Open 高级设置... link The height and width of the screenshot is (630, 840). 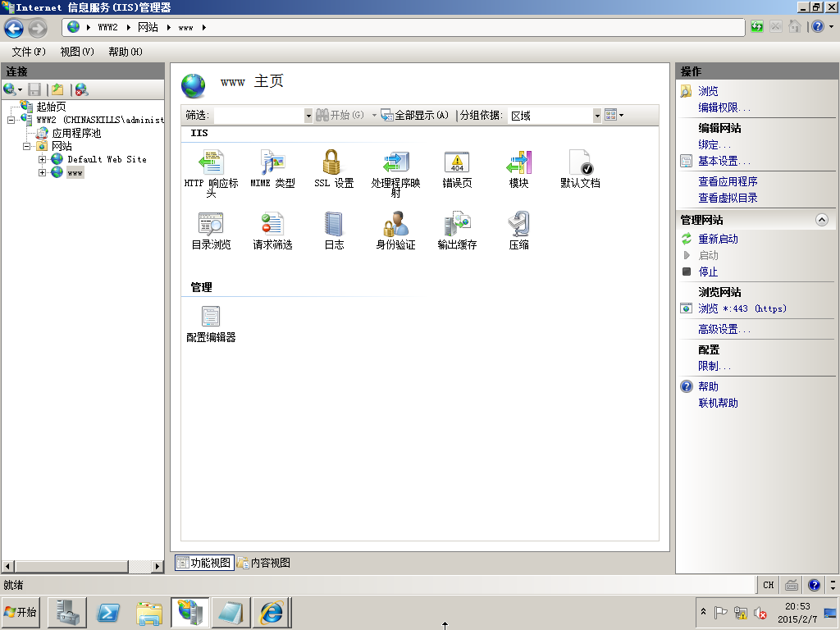pos(724,330)
